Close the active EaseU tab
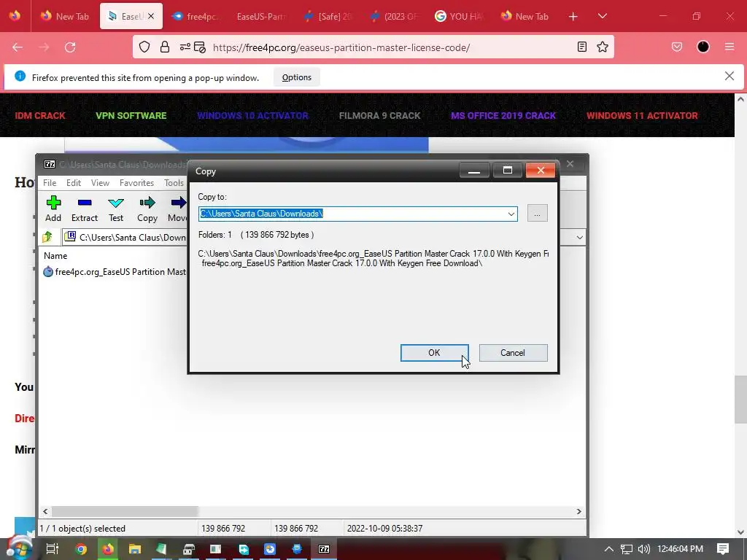This screenshot has height=560, width=747. point(151,16)
